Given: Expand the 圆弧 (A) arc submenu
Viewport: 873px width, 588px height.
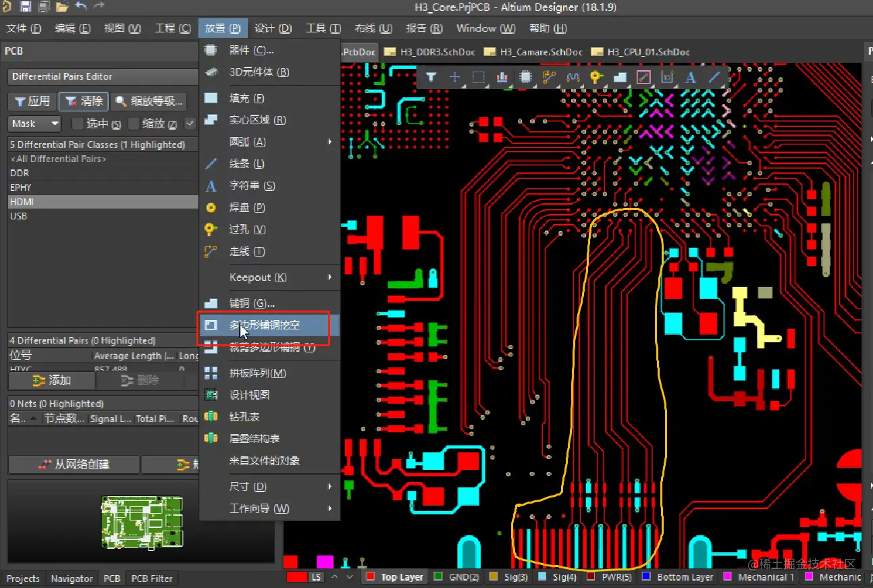Looking at the screenshot, I should 269,142.
